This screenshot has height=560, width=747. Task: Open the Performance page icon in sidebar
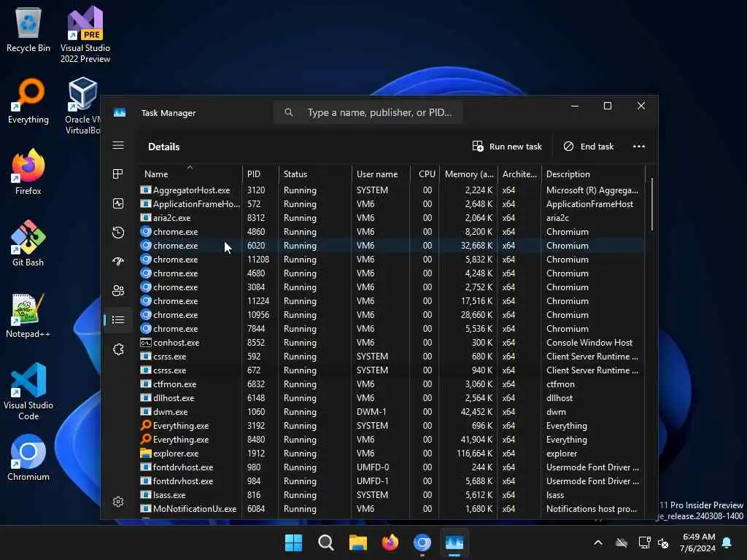(x=118, y=203)
